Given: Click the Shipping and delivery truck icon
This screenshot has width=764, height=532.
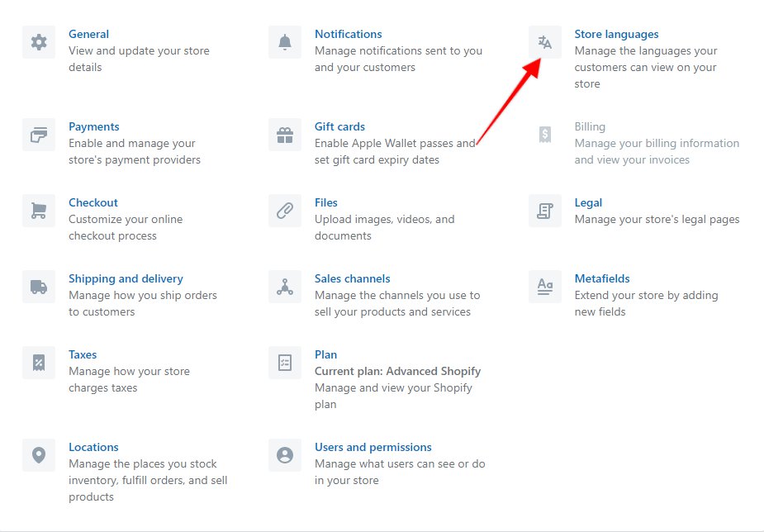Looking at the screenshot, I should click(x=39, y=287).
